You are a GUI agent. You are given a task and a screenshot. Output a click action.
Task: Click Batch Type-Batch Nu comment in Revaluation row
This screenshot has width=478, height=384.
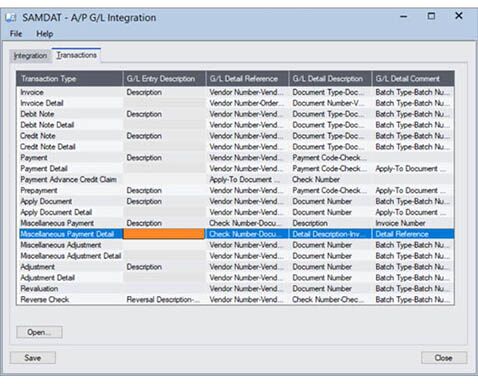tap(413, 289)
